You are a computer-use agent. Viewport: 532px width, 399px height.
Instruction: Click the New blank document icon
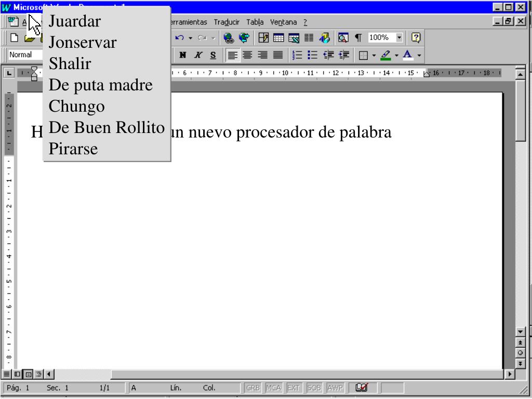coord(14,37)
